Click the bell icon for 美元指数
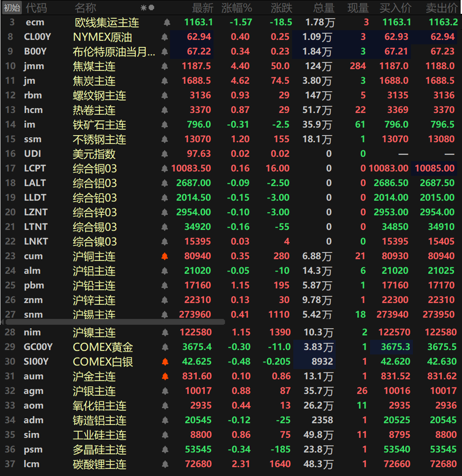This screenshot has width=462, height=476. [165, 154]
